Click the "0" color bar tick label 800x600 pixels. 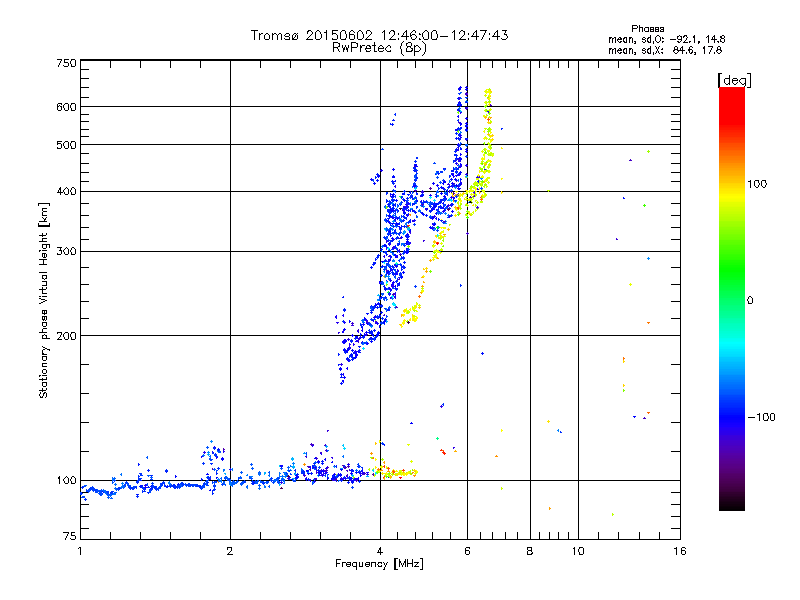tap(750, 301)
